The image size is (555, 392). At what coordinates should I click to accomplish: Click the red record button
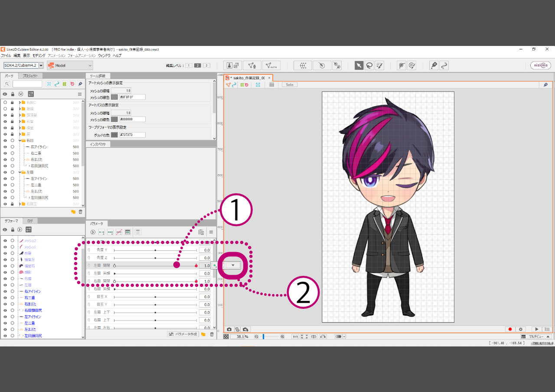[x=510, y=329]
